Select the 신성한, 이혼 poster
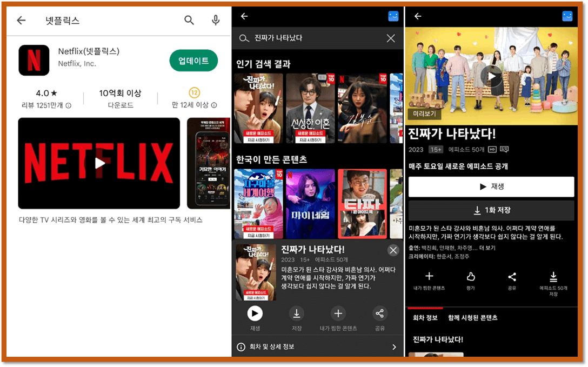Viewport: 588px width, 367px height. (311, 108)
